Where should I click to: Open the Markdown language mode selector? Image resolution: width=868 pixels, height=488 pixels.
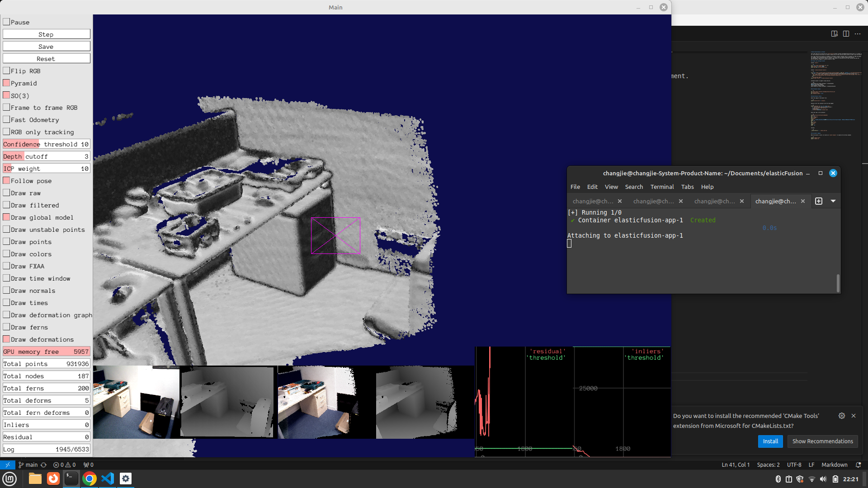(x=834, y=465)
